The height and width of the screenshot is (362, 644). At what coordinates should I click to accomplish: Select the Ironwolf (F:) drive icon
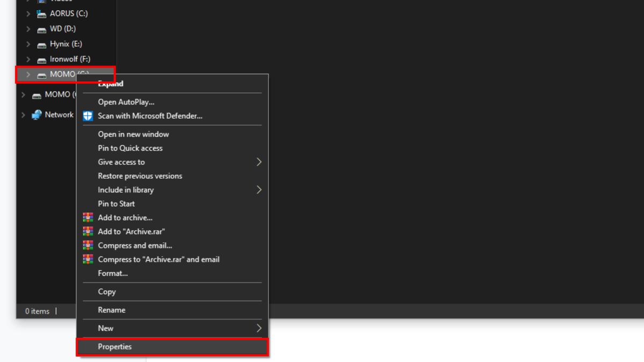pyautogui.click(x=41, y=59)
